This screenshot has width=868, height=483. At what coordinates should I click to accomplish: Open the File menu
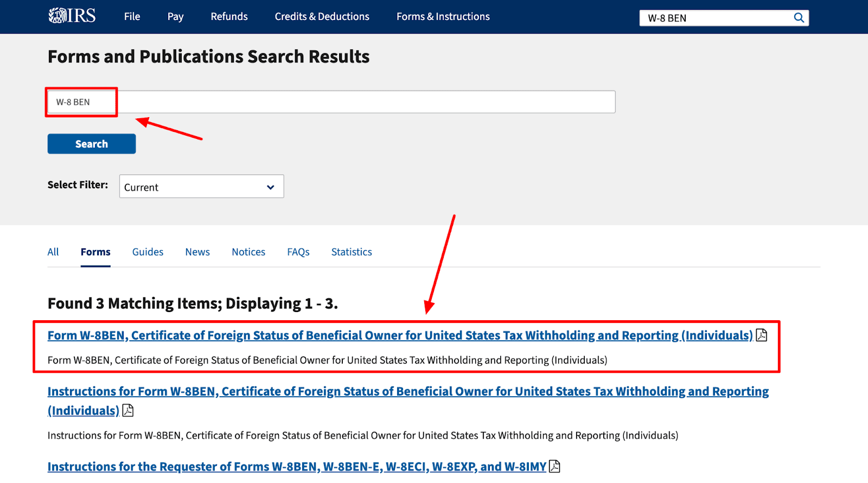132,17
